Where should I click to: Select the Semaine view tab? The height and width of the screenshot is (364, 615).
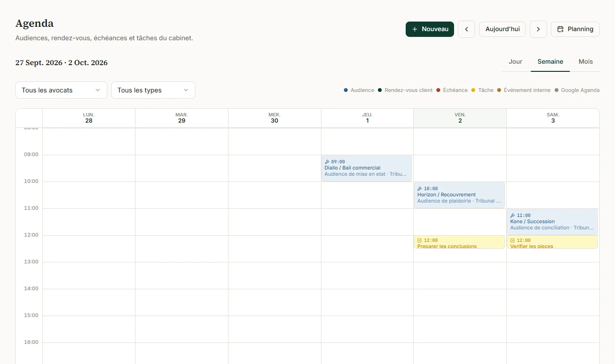[x=550, y=62]
